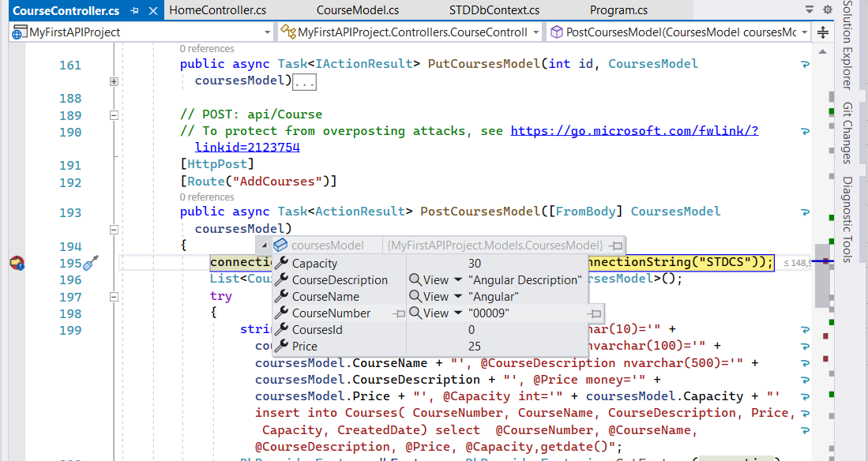Expand the collapsed PutCoursesModel method
The width and height of the screenshot is (868, 461).
pyautogui.click(x=114, y=82)
